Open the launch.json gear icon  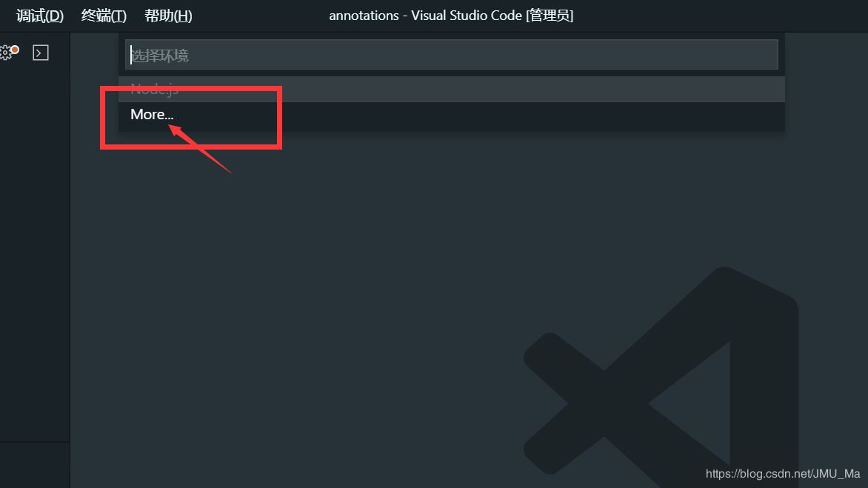pos(7,53)
